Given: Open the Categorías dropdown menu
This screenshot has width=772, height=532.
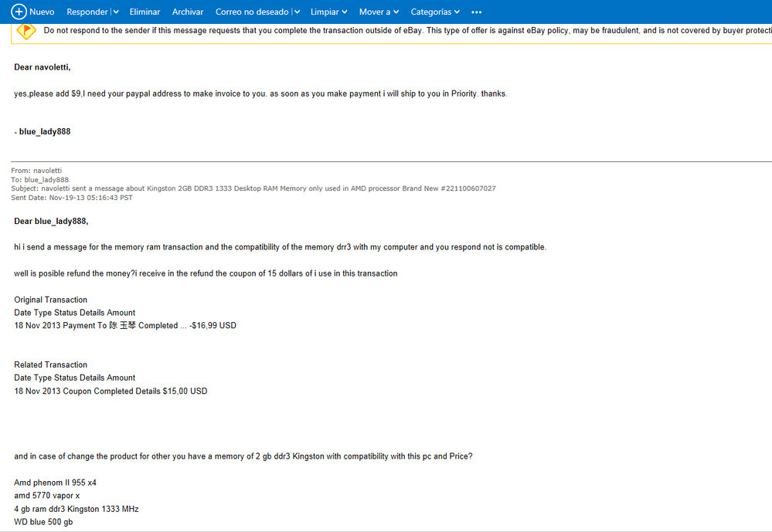Looking at the screenshot, I should pos(435,12).
